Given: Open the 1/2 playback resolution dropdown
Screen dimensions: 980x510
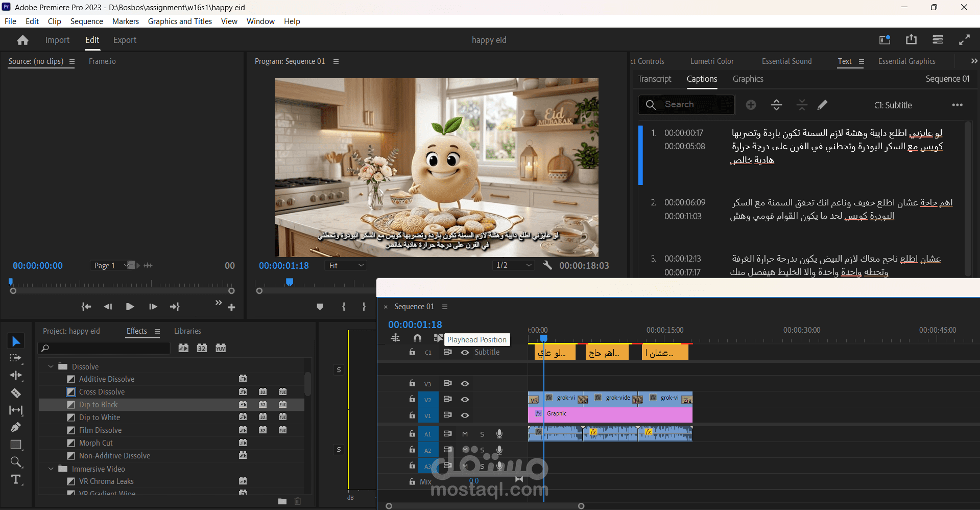Looking at the screenshot, I should (x=513, y=265).
